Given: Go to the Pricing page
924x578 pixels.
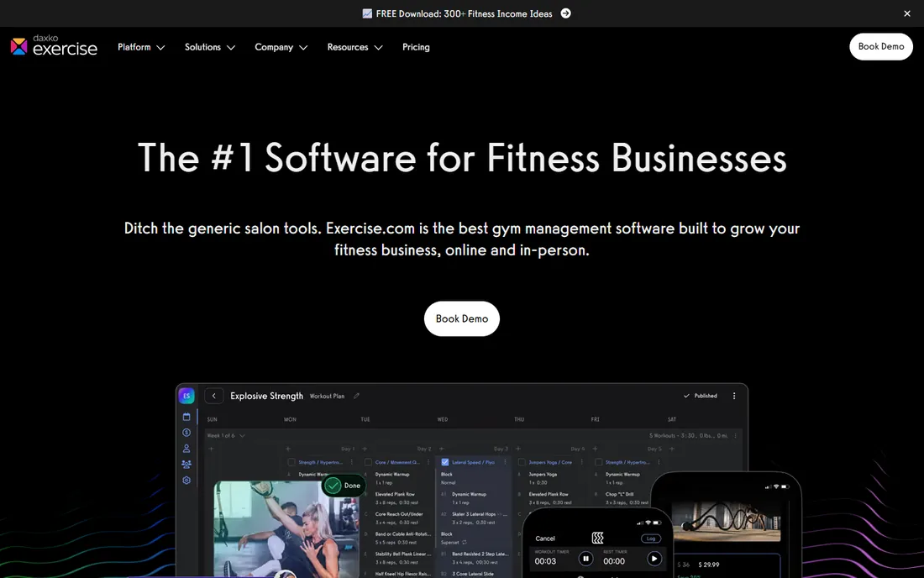Looking at the screenshot, I should (416, 47).
